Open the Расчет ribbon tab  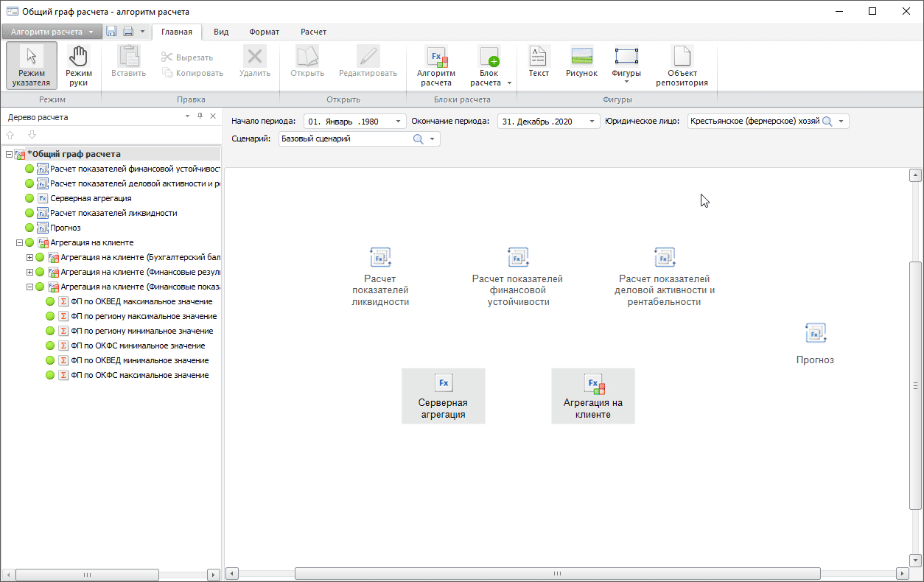(313, 32)
